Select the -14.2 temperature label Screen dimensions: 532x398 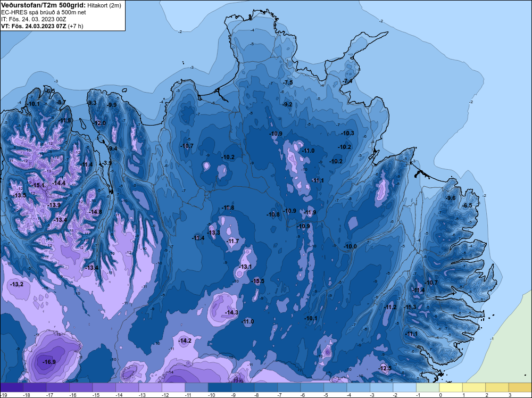point(185,341)
